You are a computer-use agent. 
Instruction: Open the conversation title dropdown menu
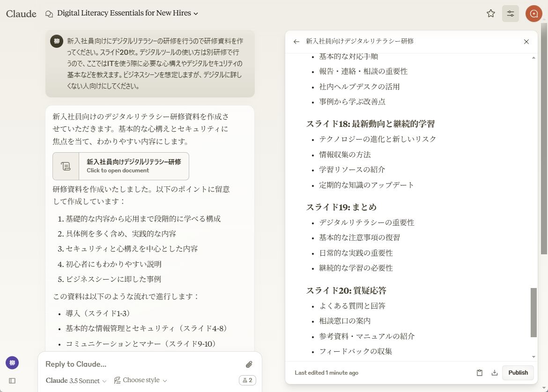point(127,13)
